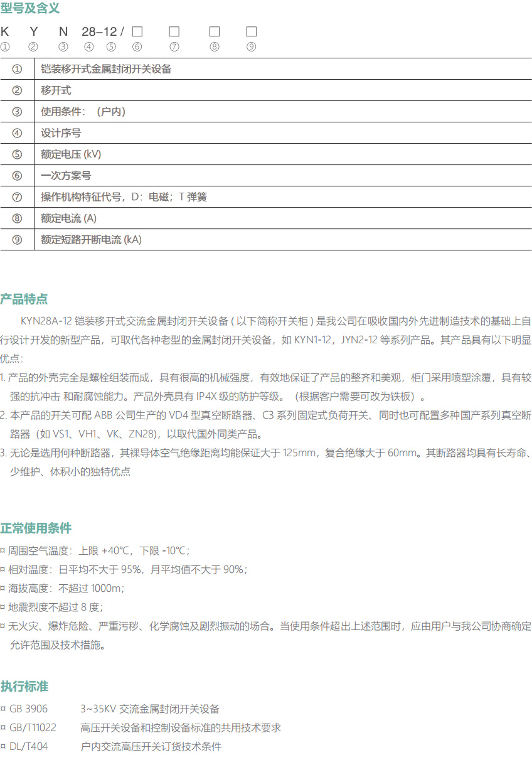Click the heading 产品特点
Viewport: 532px width, 760px height.
click(x=24, y=299)
